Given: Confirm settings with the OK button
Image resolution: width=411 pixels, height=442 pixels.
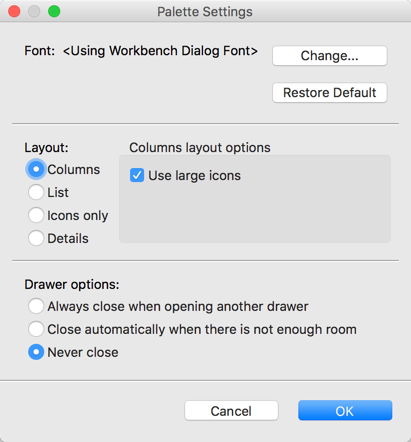Looking at the screenshot, I should tap(345, 411).
